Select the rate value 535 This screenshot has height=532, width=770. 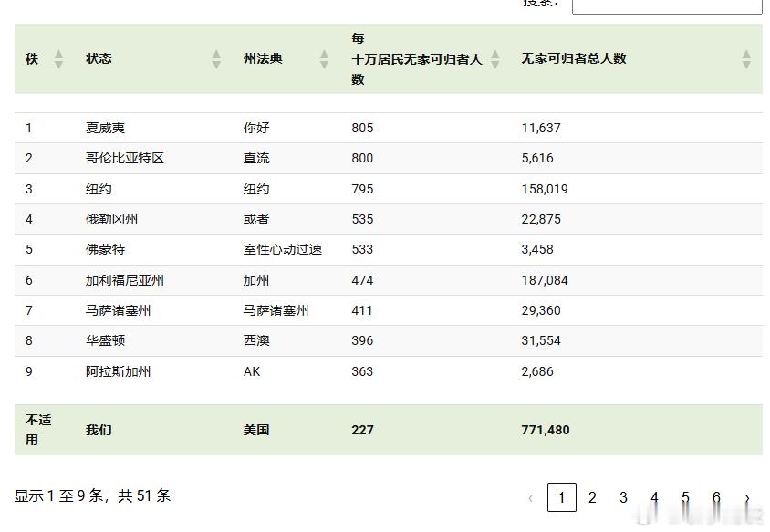362,219
